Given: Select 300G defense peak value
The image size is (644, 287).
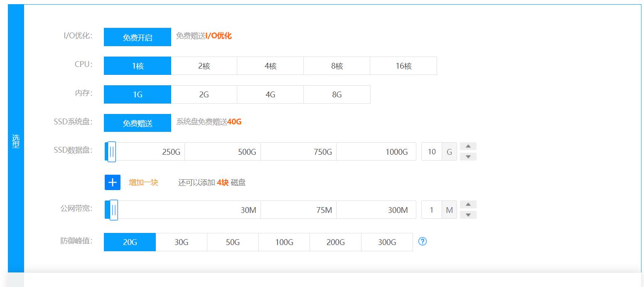Looking at the screenshot, I should pyautogui.click(x=386, y=242).
